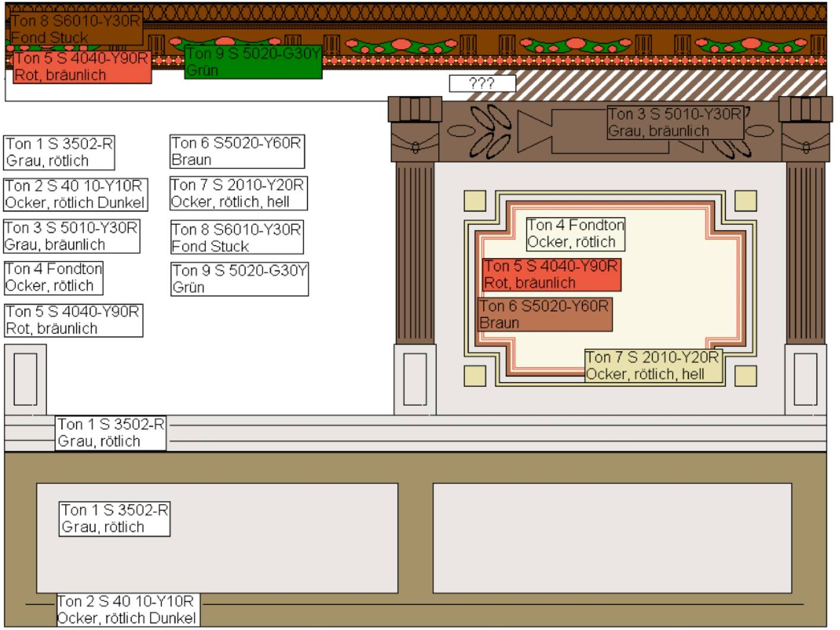Click the Ton 2 Ocker label at the bottom
The image size is (840, 630).
127,609
